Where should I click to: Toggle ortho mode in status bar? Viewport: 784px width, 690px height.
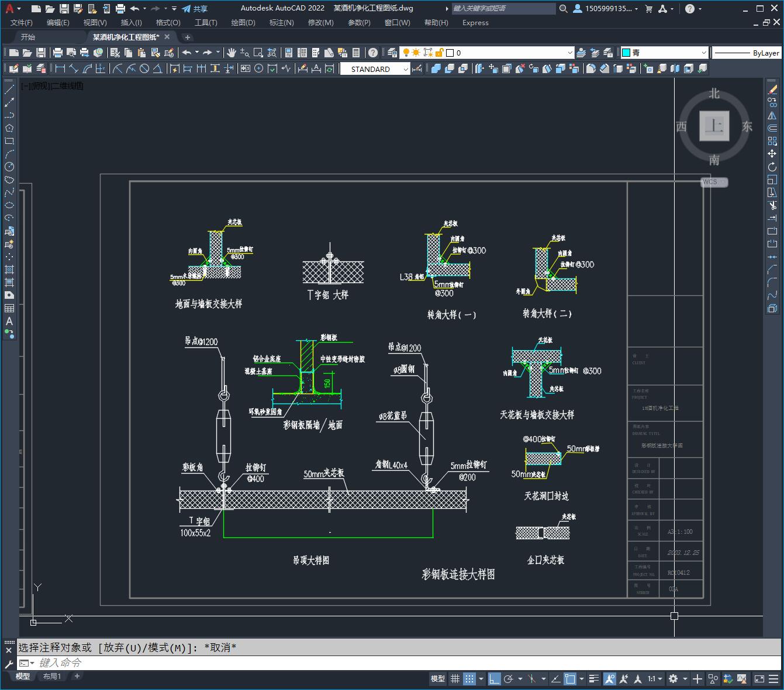pos(495,679)
